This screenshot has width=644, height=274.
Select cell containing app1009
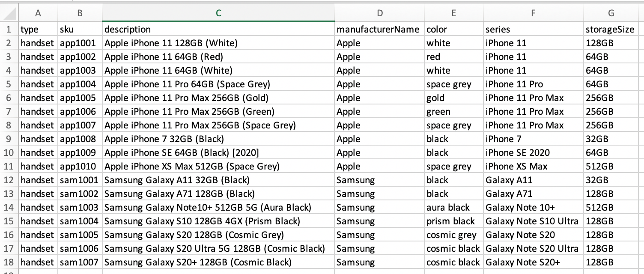80,152
